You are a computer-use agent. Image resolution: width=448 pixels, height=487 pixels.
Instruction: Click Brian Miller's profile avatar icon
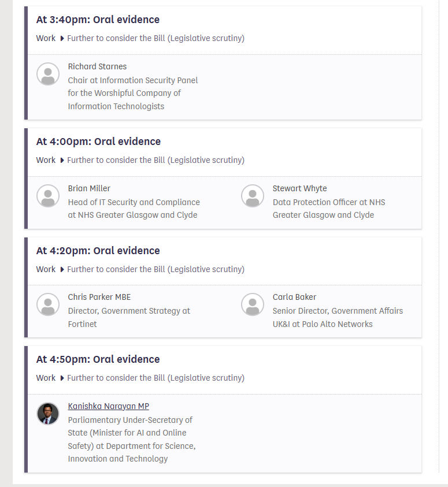(48, 196)
